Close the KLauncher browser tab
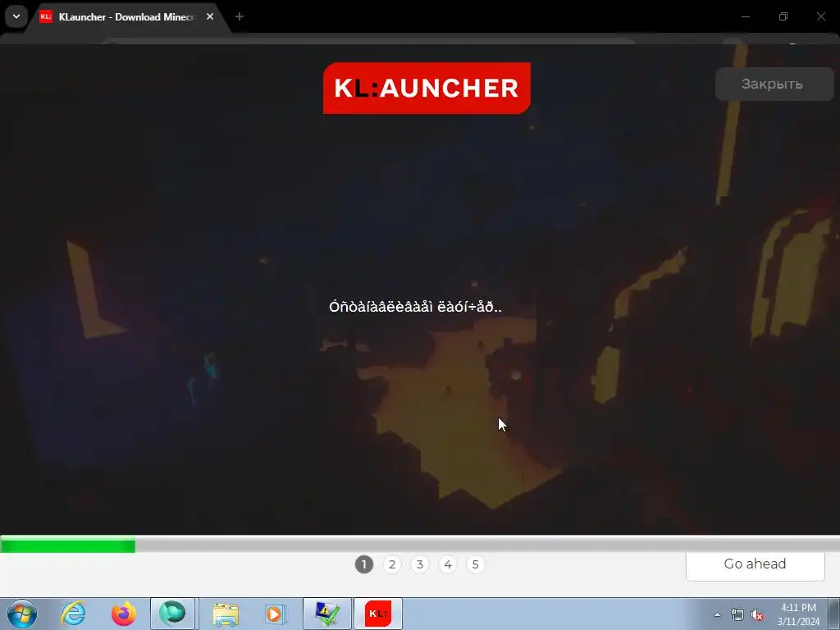The width and height of the screenshot is (840, 630). click(x=210, y=16)
